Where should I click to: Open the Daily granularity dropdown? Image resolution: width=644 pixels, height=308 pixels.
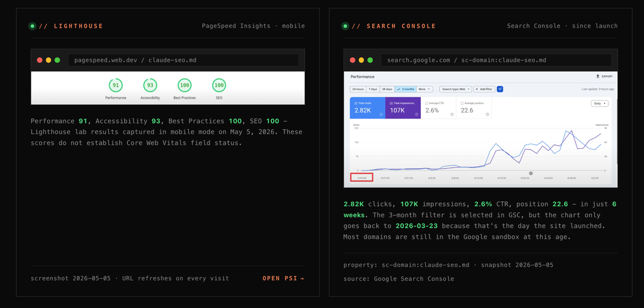point(600,103)
